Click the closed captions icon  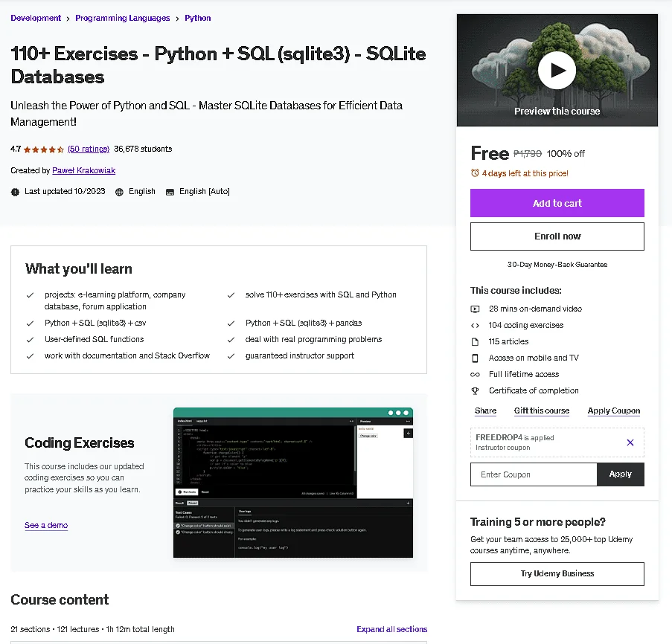tap(170, 192)
